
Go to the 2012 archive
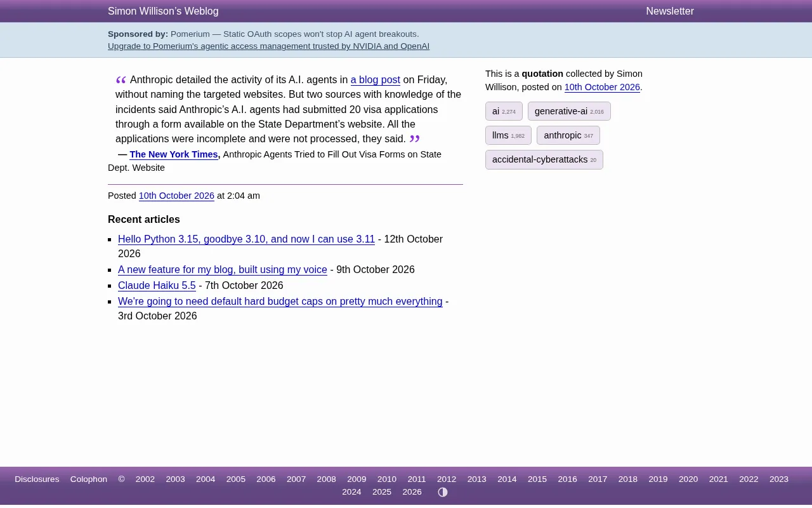(447, 479)
